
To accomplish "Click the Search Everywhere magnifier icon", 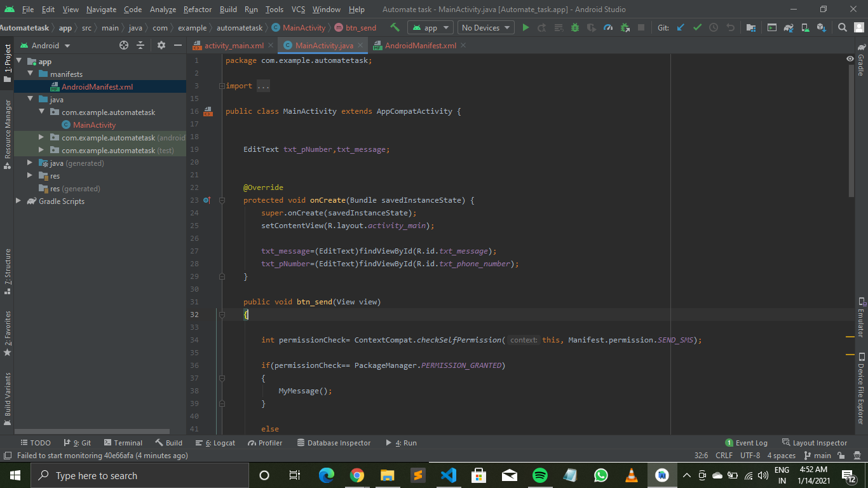I will (842, 28).
